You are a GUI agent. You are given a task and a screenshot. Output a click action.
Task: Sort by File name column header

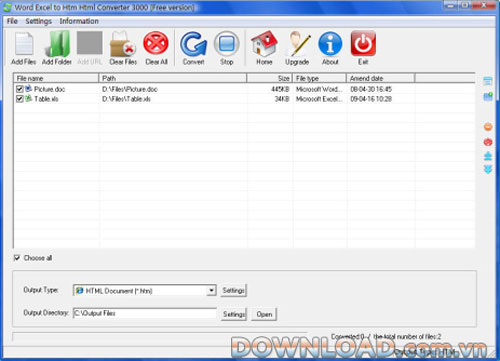pyautogui.click(x=56, y=78)
